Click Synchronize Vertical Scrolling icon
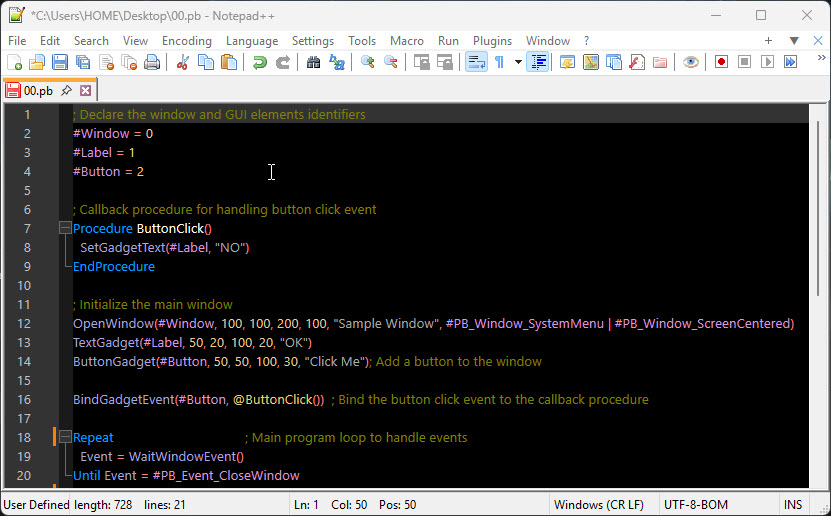The height and width of the screenshot is (516, 831). (422, 63)
